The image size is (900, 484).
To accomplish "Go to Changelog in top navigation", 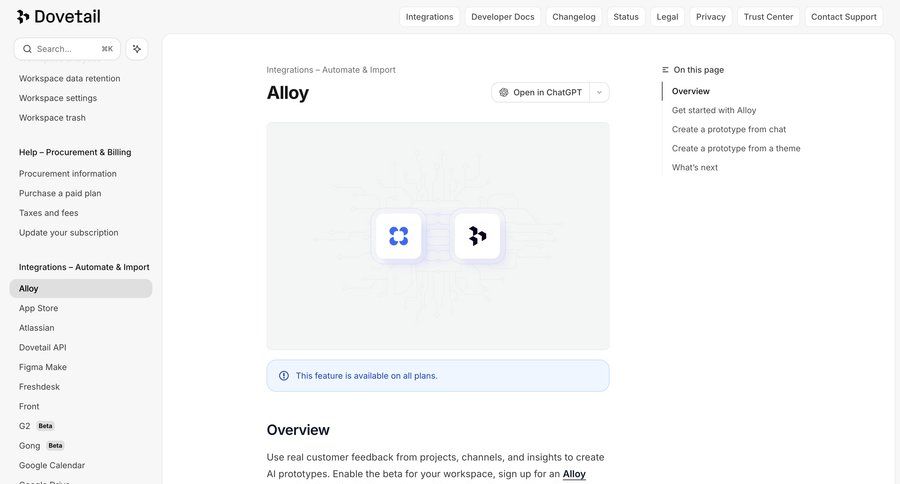I will tap(574, 17).
